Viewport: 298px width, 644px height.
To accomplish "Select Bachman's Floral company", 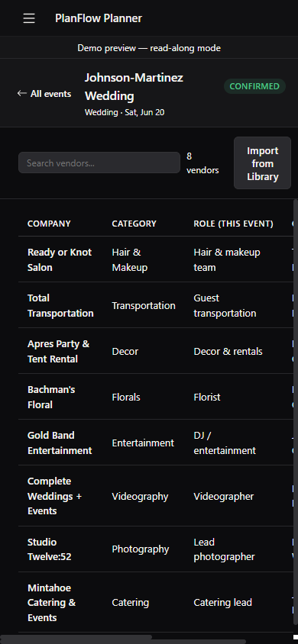I will [51, 397].
